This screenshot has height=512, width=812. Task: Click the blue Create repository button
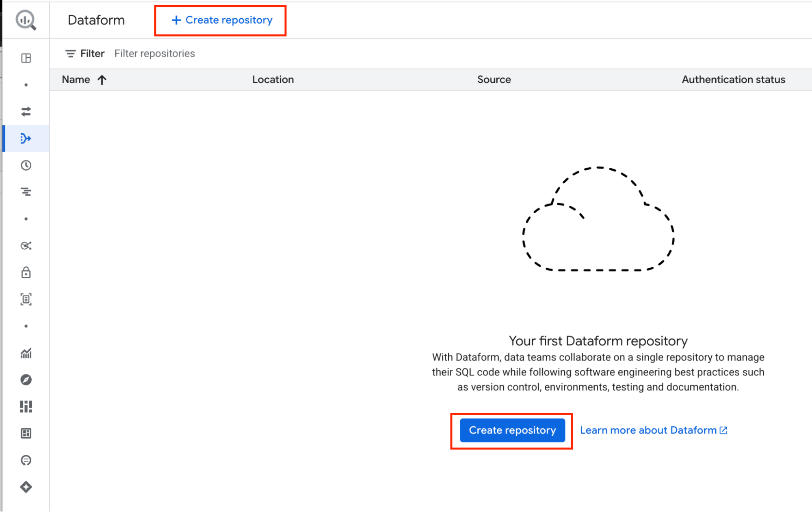pos(512,430)
